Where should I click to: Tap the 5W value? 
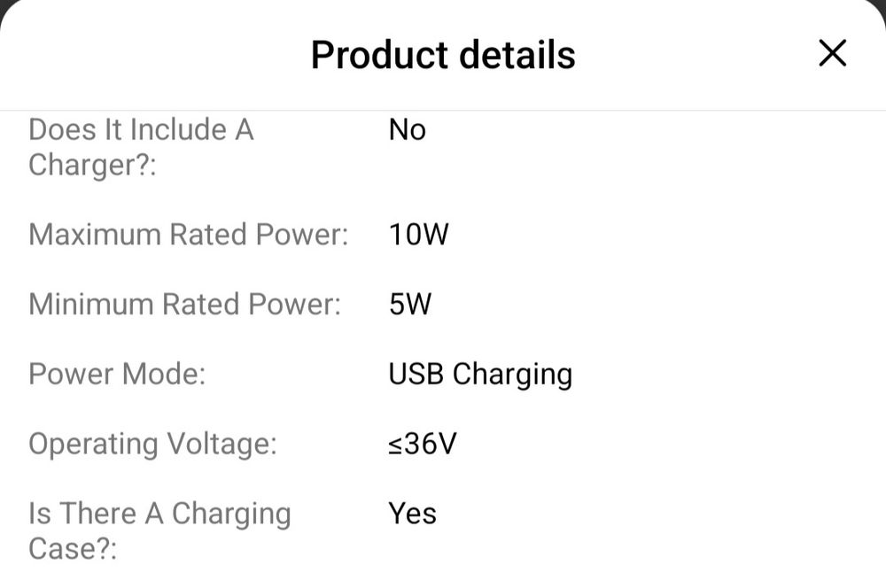[x=410, y=305]
